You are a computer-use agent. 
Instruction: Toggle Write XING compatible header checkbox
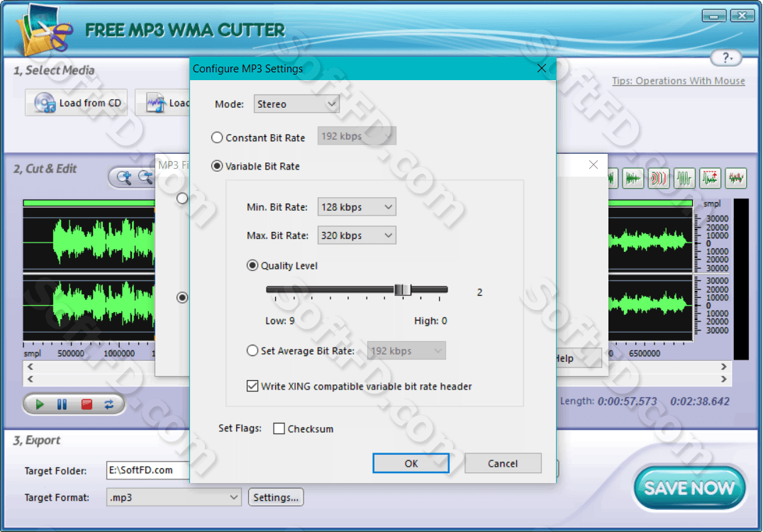pos(252,386)
